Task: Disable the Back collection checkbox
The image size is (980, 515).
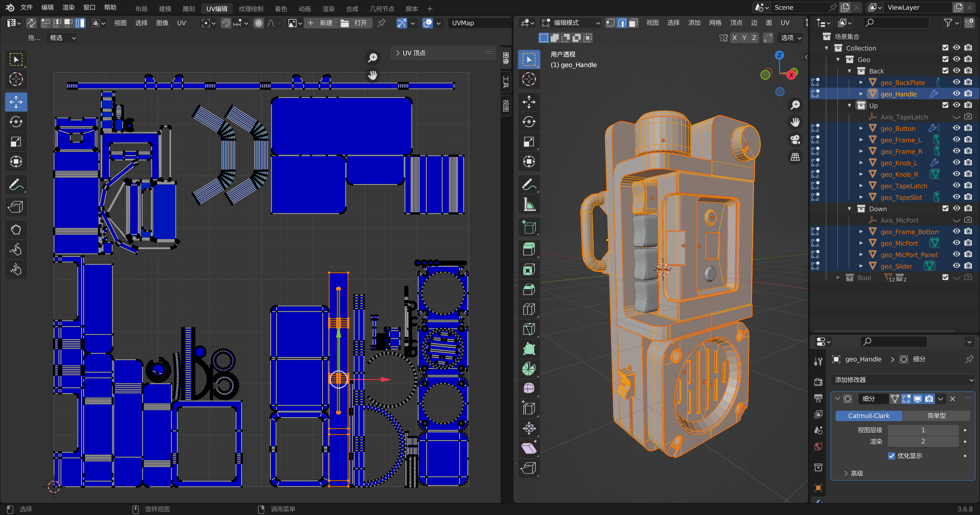Action: pos(945,71)
